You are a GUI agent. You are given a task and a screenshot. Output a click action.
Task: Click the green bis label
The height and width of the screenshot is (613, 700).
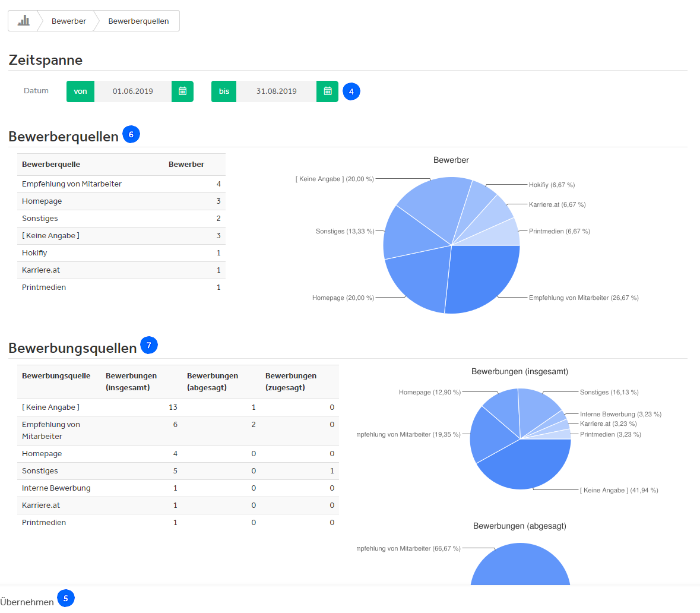224,91
